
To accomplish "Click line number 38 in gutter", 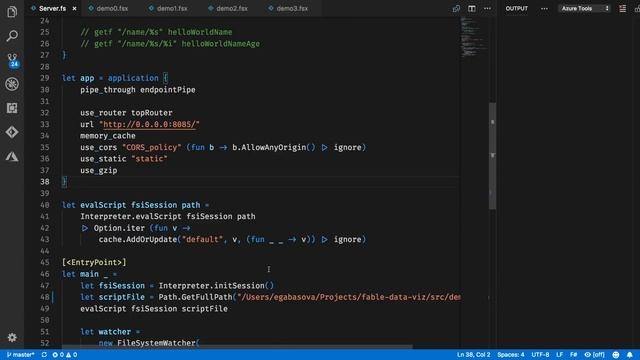I will click(45, 182).
